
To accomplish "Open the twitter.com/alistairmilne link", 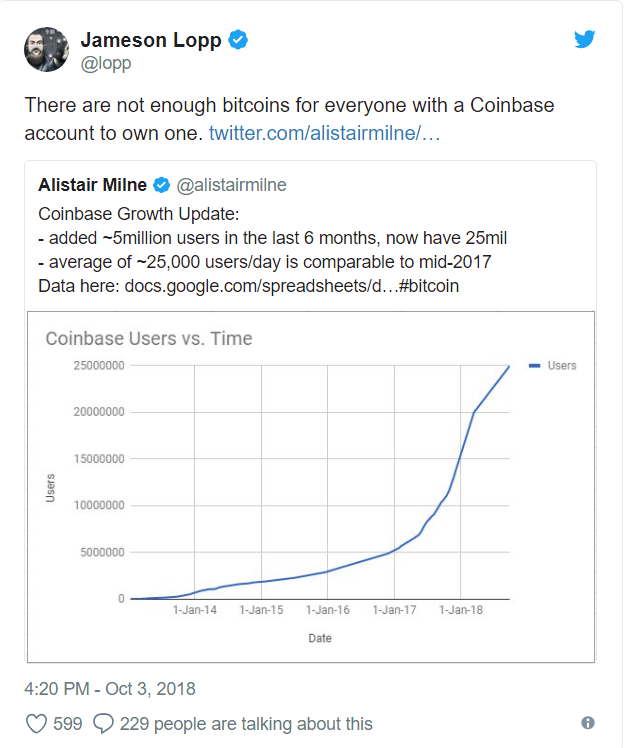I will 324,133.
